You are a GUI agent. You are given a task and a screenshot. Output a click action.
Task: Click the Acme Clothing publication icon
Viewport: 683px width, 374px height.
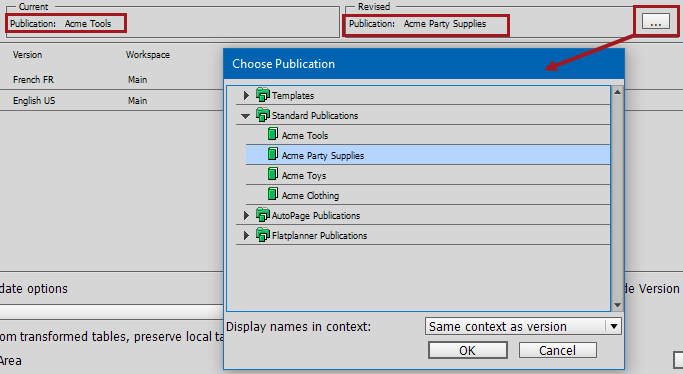(273, 194)
